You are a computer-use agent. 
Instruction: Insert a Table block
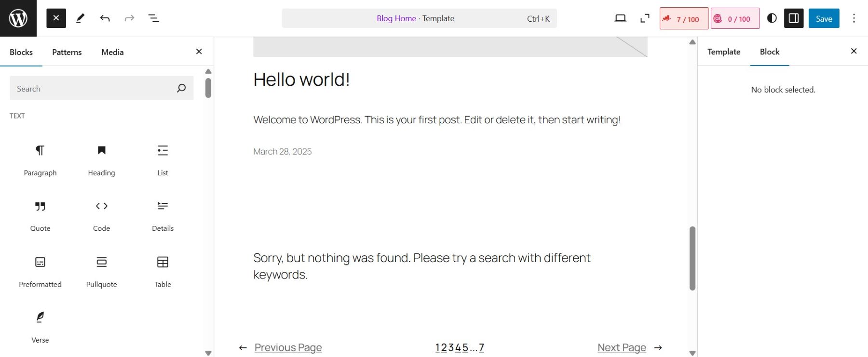pos(163,271)
